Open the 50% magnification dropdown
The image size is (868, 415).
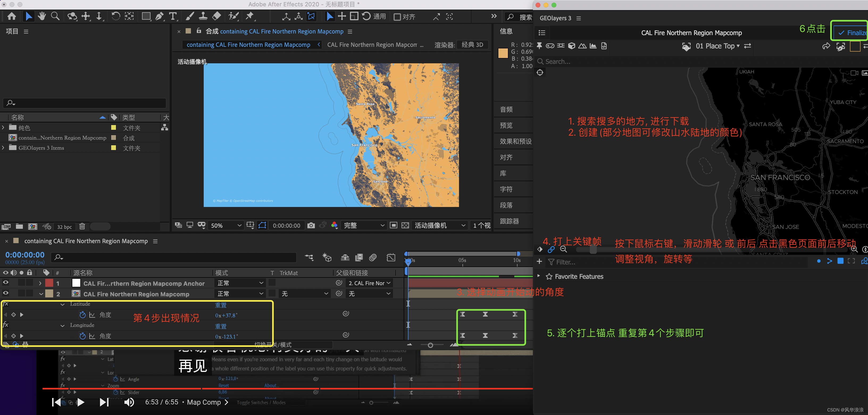click(226, 225)
